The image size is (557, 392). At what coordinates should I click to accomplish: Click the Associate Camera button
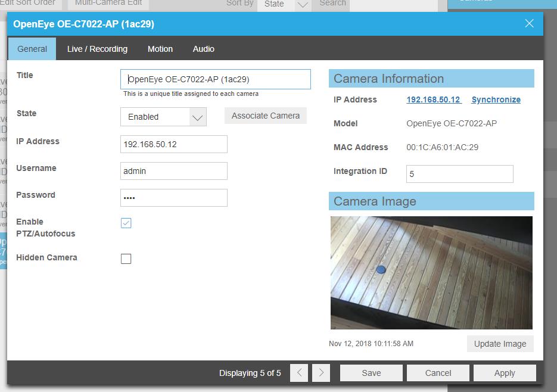(266, 116)
